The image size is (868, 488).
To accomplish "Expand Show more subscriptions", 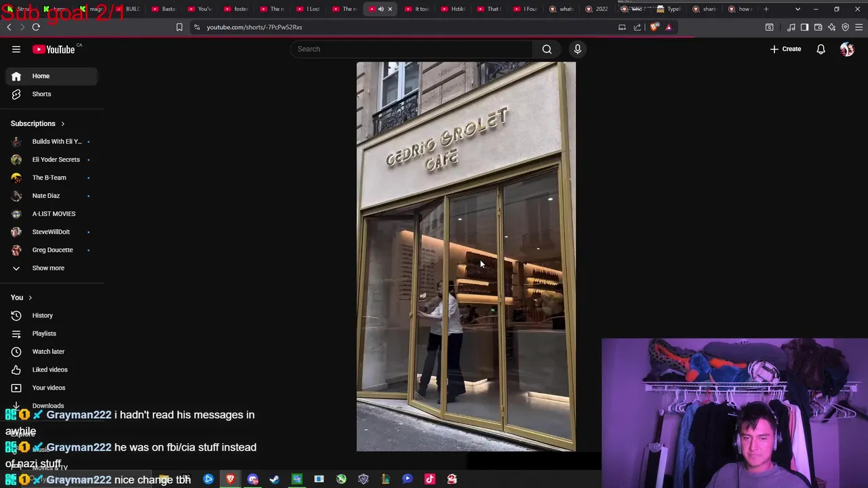I will 52,268.
